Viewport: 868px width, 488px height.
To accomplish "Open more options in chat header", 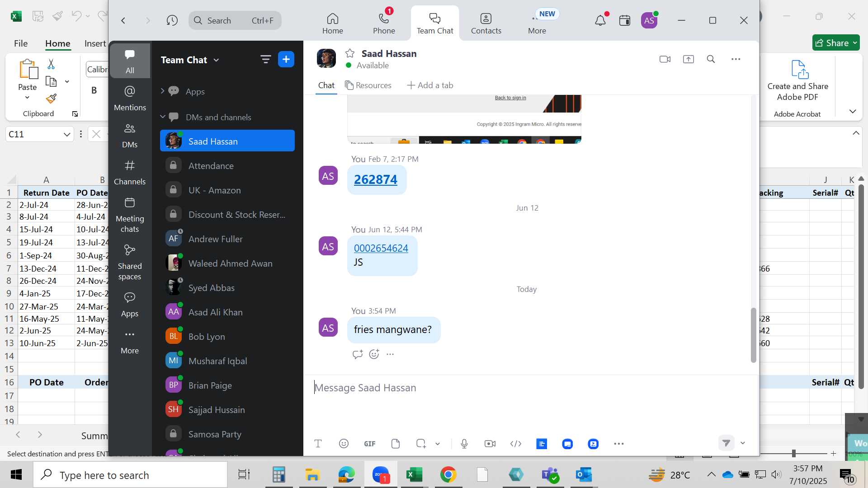I will [x=736, y=59].
